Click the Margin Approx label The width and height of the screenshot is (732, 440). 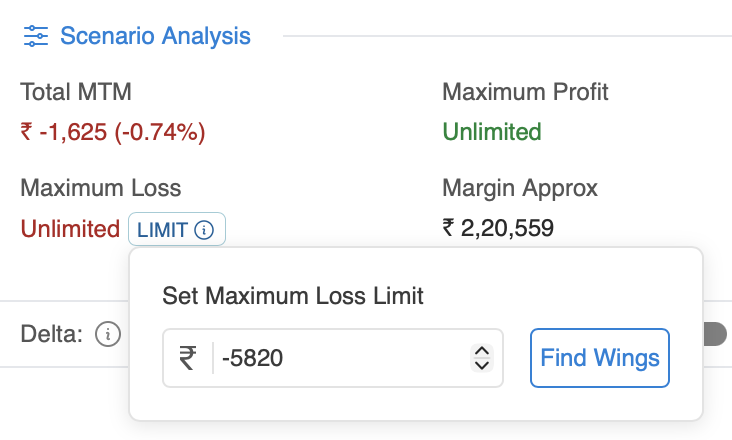tap(520, 188)
